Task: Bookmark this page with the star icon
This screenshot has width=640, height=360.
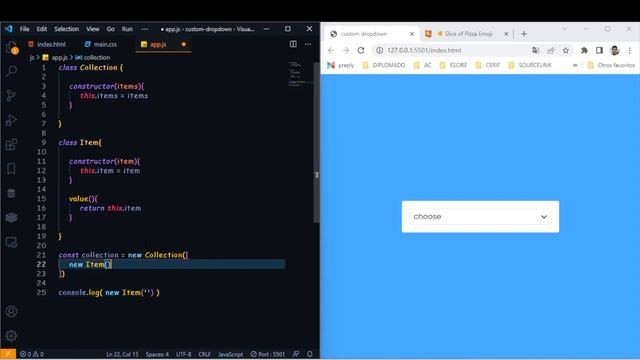Action: tap(566, 50)
